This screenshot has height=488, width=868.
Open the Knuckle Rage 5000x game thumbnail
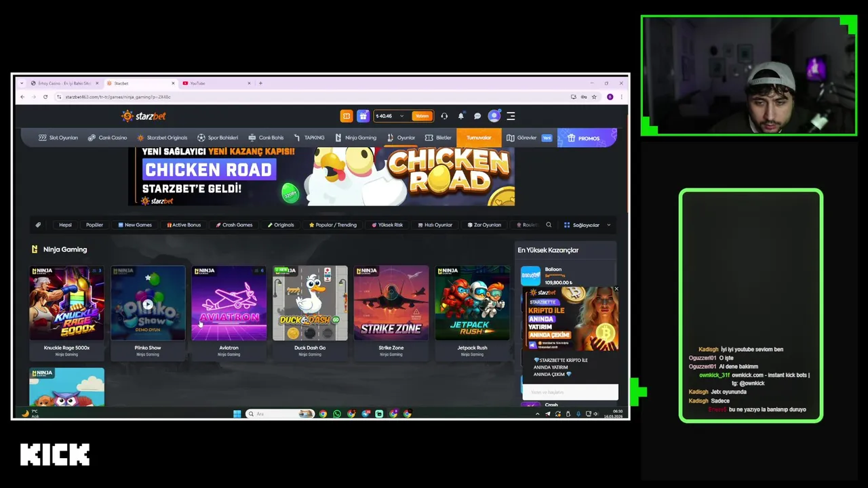click(66, 303)
